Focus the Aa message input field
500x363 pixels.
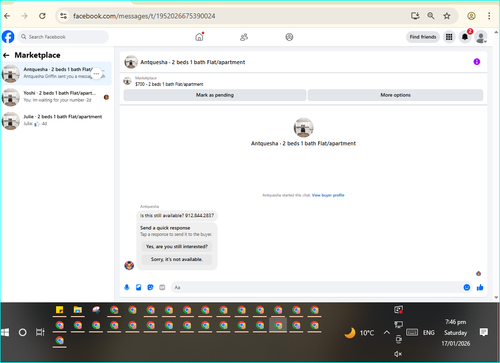point(317,287)
